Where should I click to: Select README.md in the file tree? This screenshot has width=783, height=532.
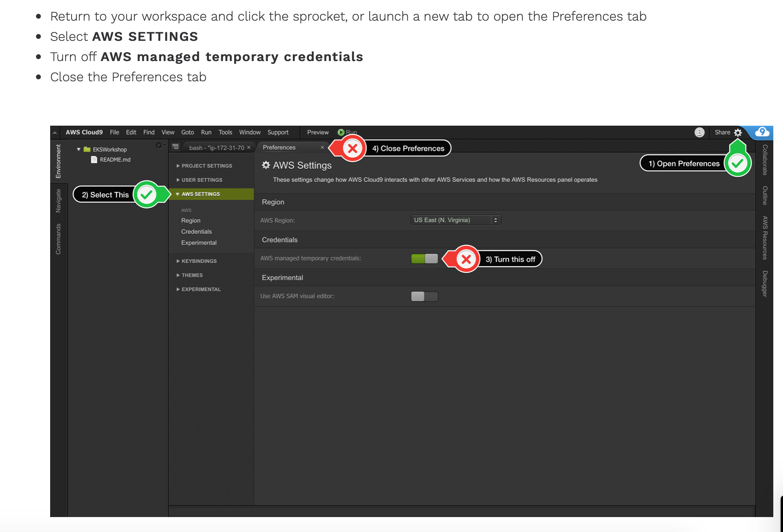[x=115, y=160]
